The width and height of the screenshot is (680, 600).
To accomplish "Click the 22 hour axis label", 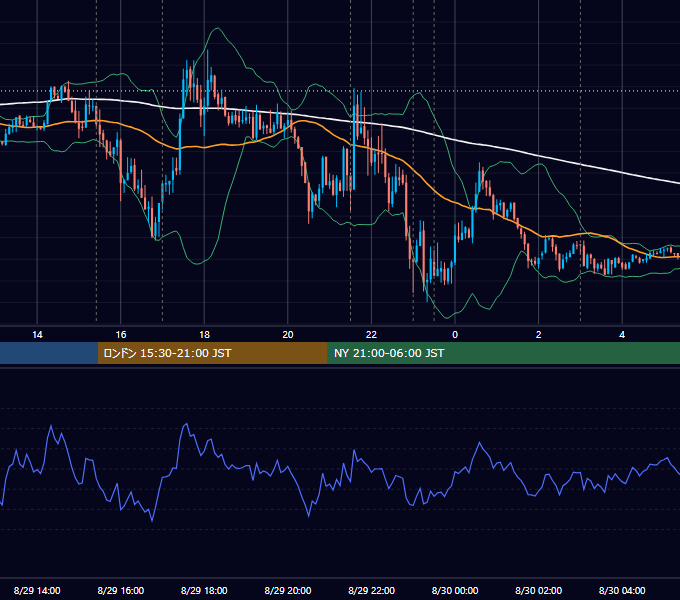I will (x=371, y=335).
